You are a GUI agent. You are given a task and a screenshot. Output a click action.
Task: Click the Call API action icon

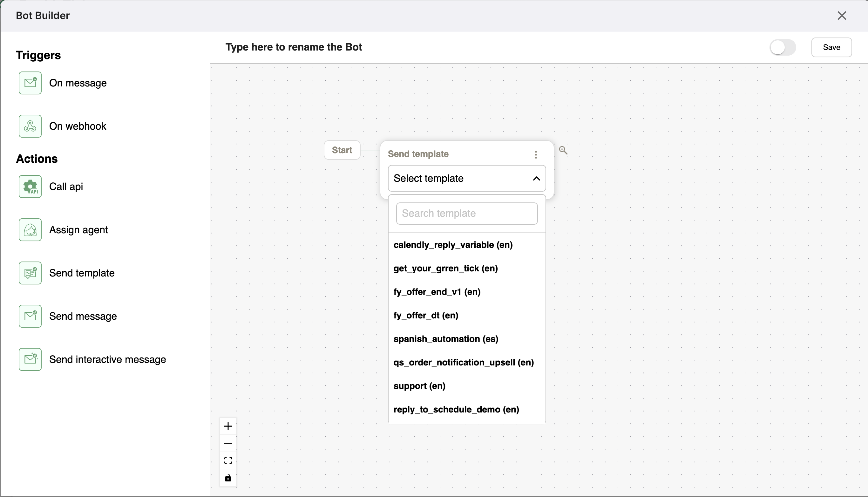coord(30,186)
